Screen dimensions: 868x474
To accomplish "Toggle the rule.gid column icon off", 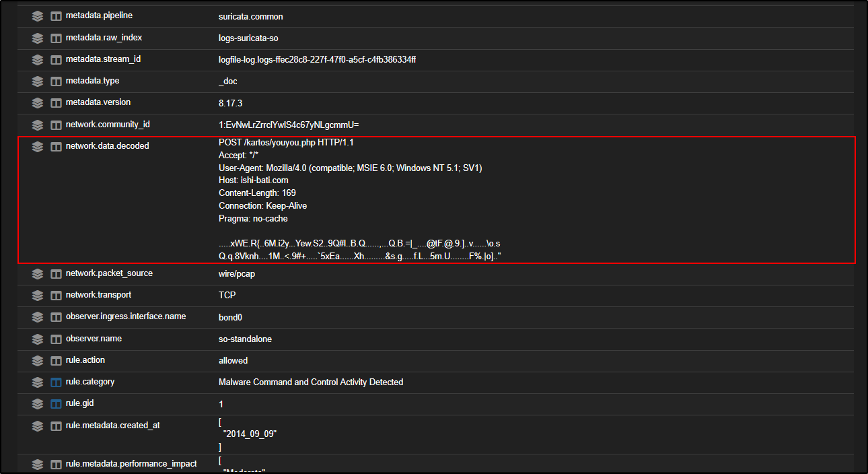I will coord(56,405).
